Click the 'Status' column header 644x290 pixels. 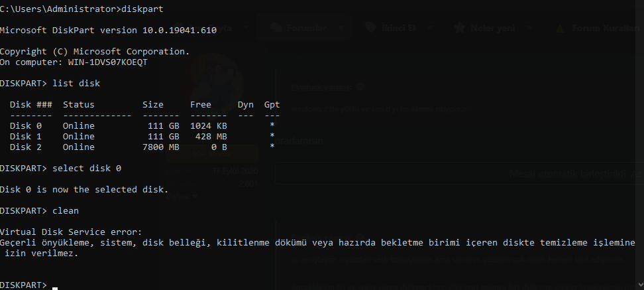tap(78, 104)
